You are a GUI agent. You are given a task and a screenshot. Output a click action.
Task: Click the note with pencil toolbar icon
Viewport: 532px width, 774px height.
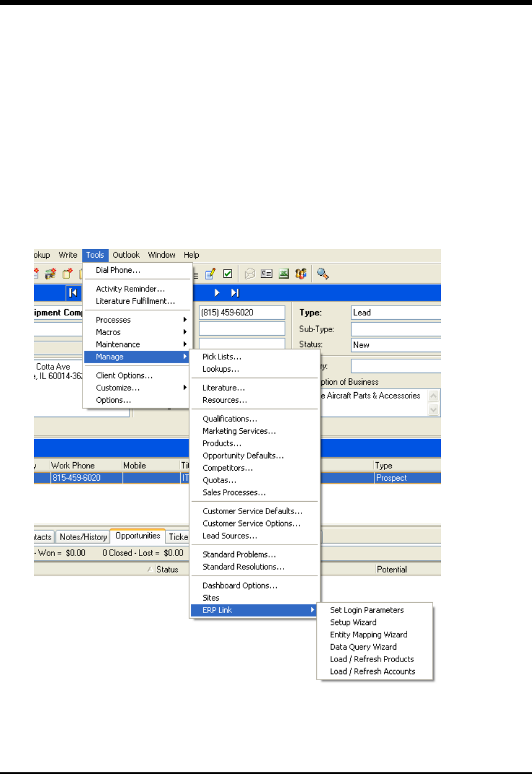coord(210,273)
